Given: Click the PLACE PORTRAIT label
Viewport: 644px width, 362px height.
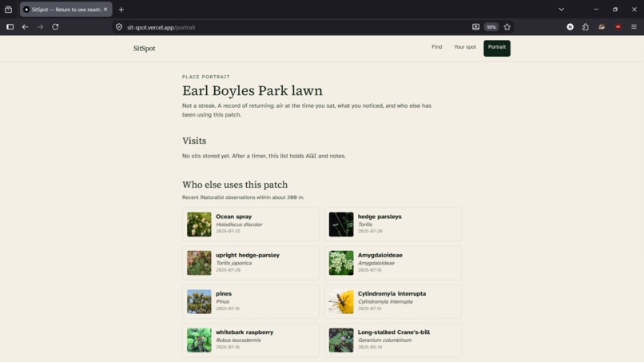Looking at the screenshot, I should [x=206, y=77].
